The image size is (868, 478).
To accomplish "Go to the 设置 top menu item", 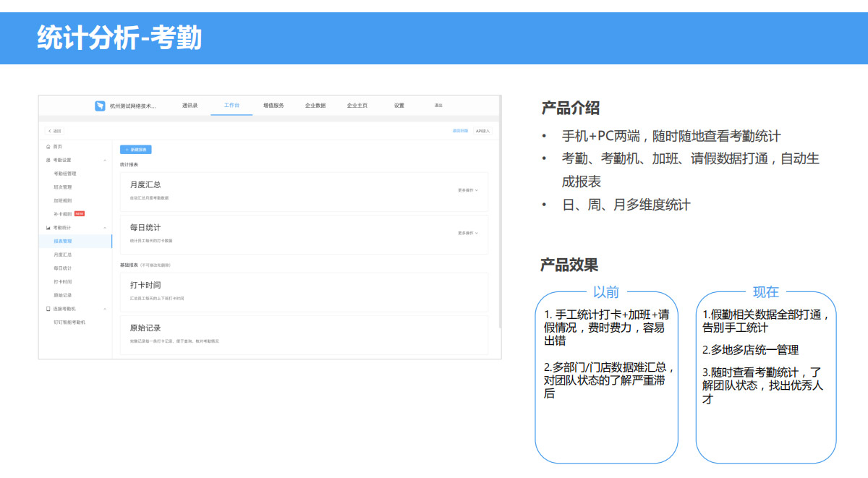I will pos(399,106).
